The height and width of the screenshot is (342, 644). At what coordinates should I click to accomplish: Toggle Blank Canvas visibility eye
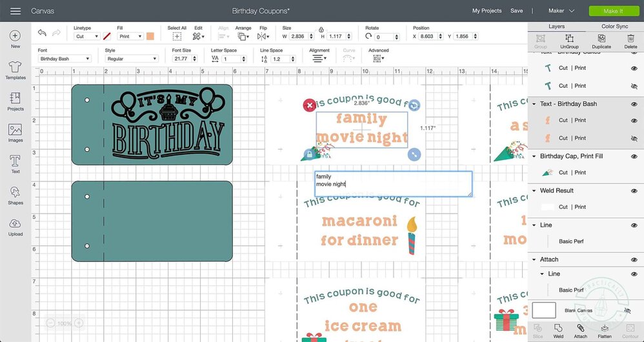pyautogui.click(x=627, y=311)
